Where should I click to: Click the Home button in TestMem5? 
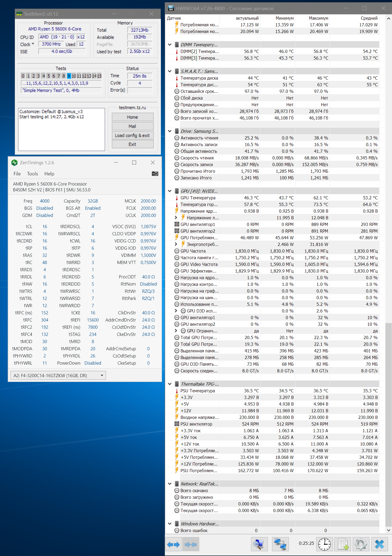[x=132, y=117]
